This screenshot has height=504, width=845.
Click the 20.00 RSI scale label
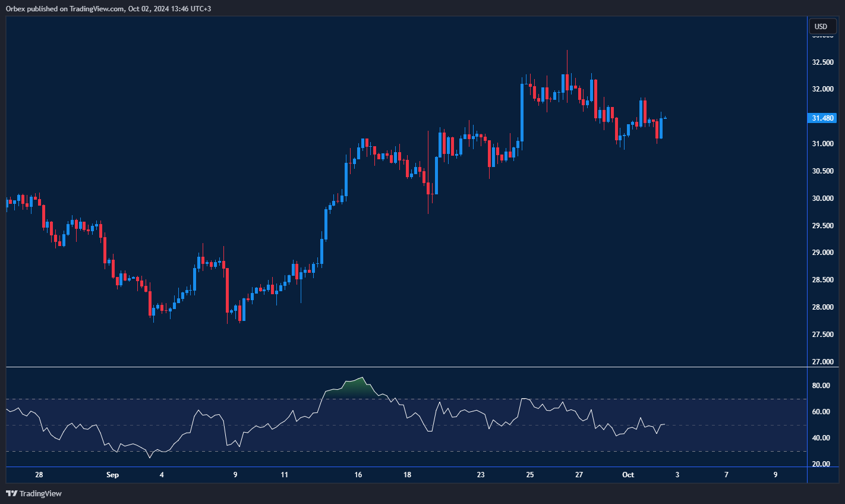coord(821,464)
